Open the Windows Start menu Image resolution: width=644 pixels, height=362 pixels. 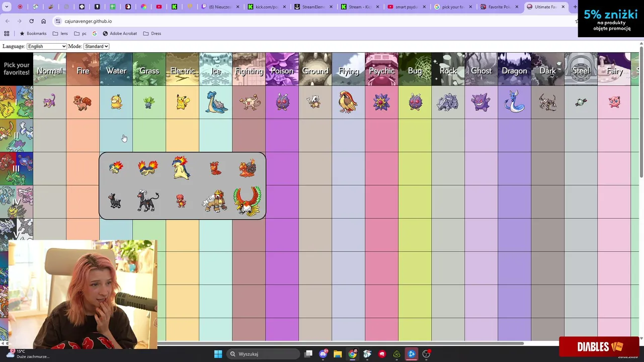(x=218, y=354)
